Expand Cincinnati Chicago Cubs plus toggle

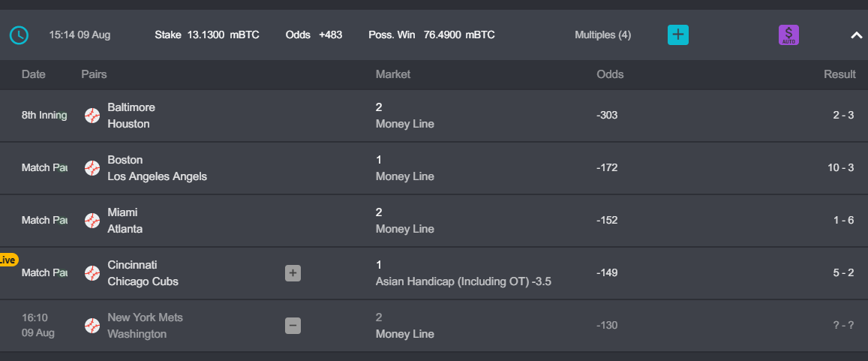(293, 273)
